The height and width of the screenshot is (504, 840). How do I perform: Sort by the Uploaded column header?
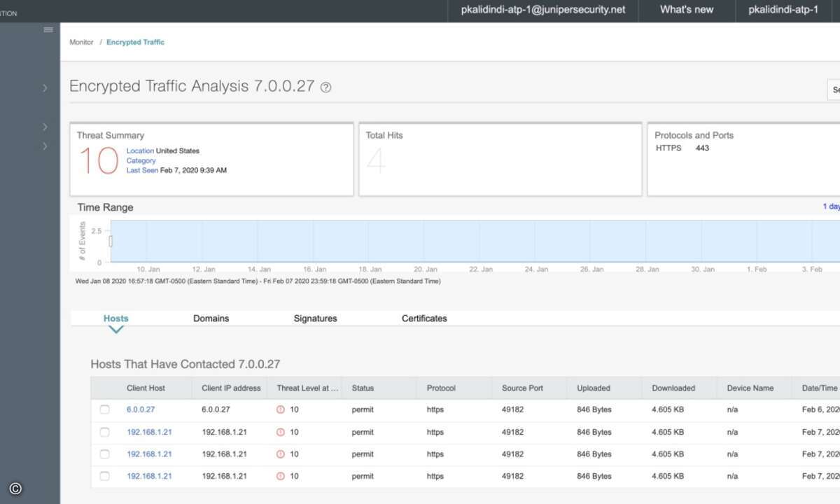tap(594, 388)
